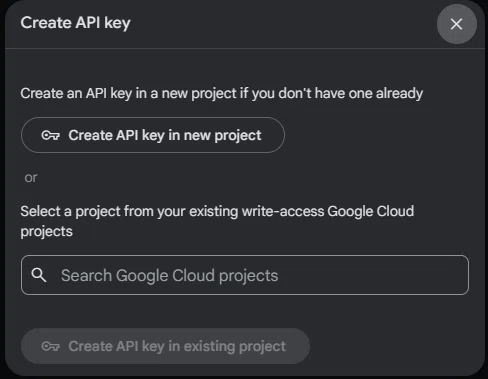
Task: Click the magnifier icon in project search
Action: pos(39,275)
